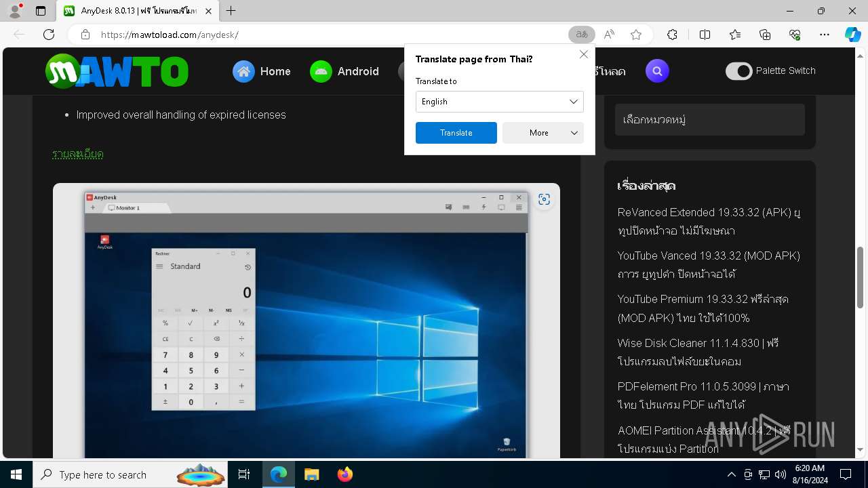Expand the Translate to English dropdown
This screenshot has height=488, width=868.
point(499,102)
